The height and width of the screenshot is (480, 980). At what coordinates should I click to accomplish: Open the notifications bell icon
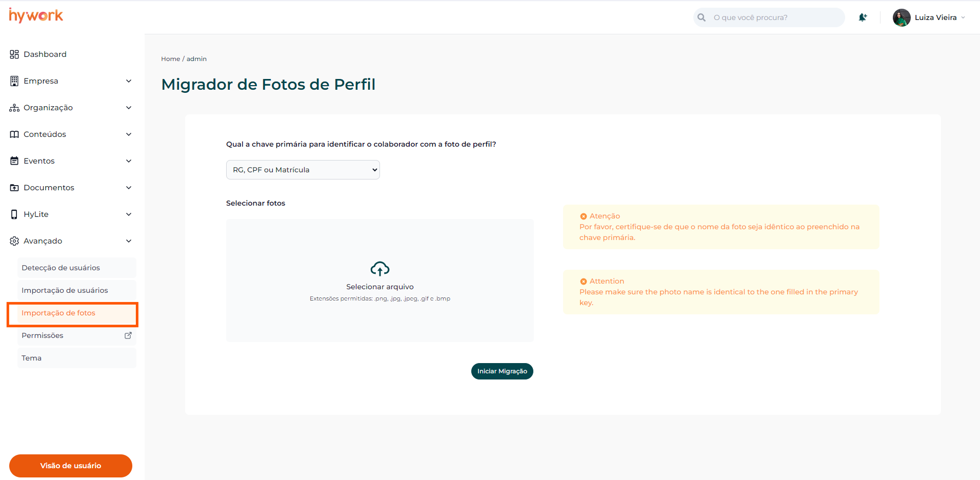tap(863, 17)
